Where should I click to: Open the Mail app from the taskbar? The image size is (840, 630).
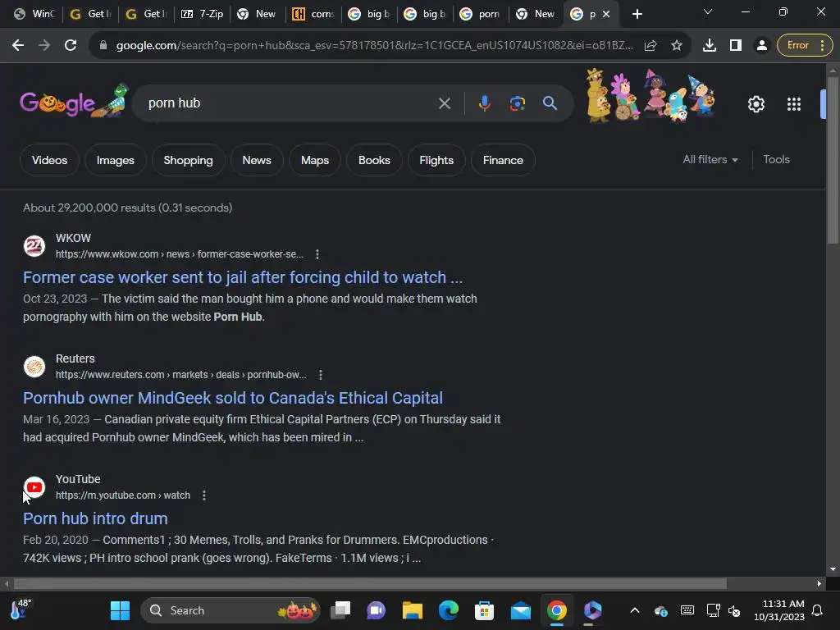click(x=520, y=610)
